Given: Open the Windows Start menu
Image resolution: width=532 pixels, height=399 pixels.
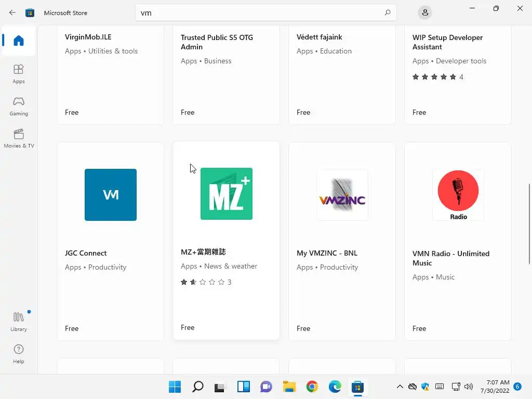Looking at the screenshot, I should 175,387.
